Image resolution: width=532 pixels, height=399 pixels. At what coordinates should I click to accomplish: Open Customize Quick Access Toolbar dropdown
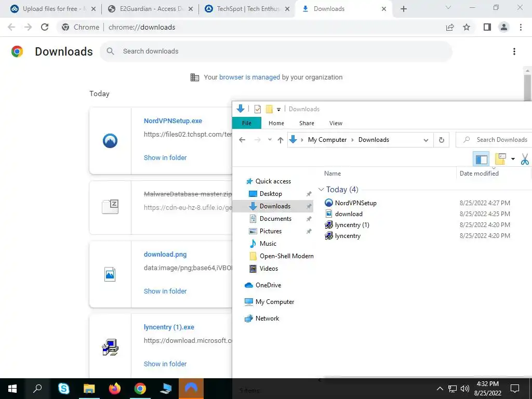tap(278, 109)
